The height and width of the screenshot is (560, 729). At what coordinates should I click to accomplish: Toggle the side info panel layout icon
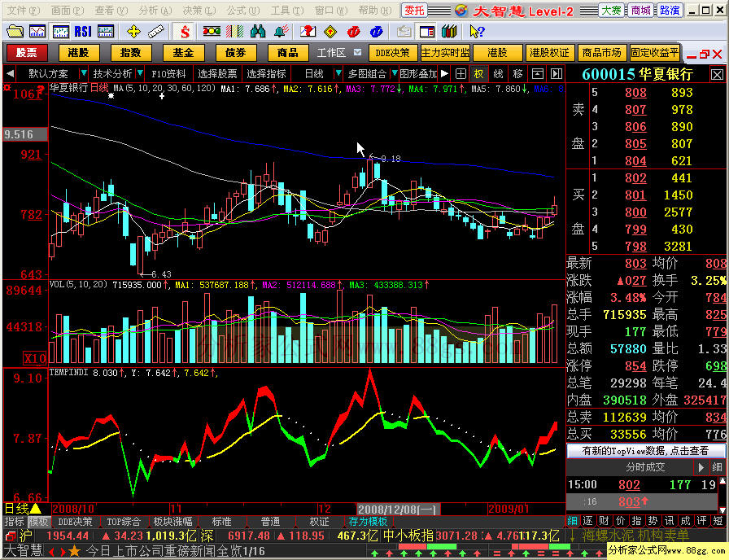(x=427, y=32)
